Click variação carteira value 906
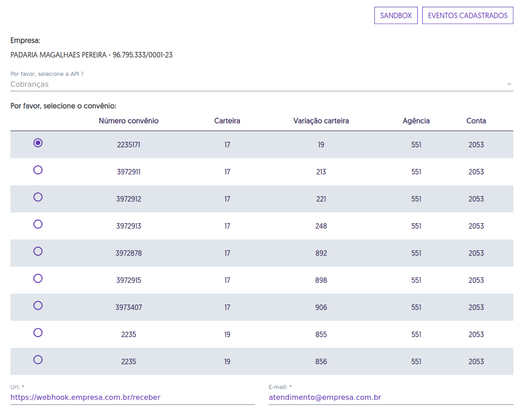 pyautogui.click(x=321, y=308)
